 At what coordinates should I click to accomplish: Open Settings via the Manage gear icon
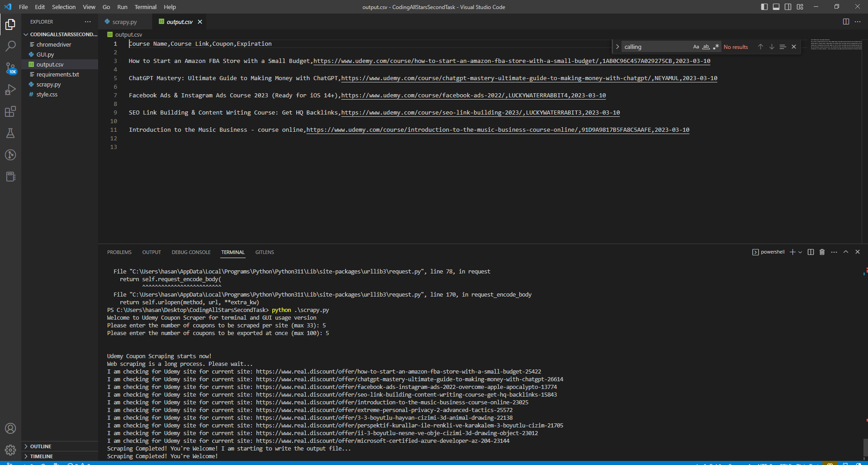[x=10, y=450]
